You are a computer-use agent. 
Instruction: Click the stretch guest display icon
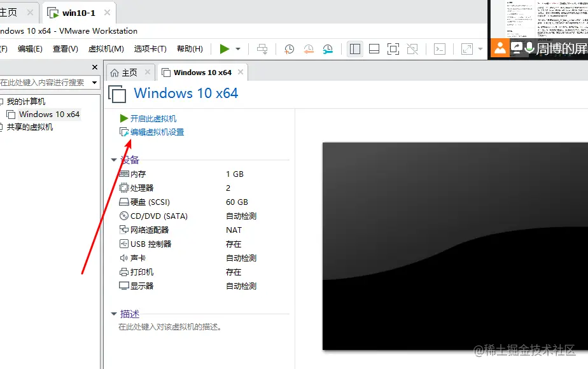[467, 49]
